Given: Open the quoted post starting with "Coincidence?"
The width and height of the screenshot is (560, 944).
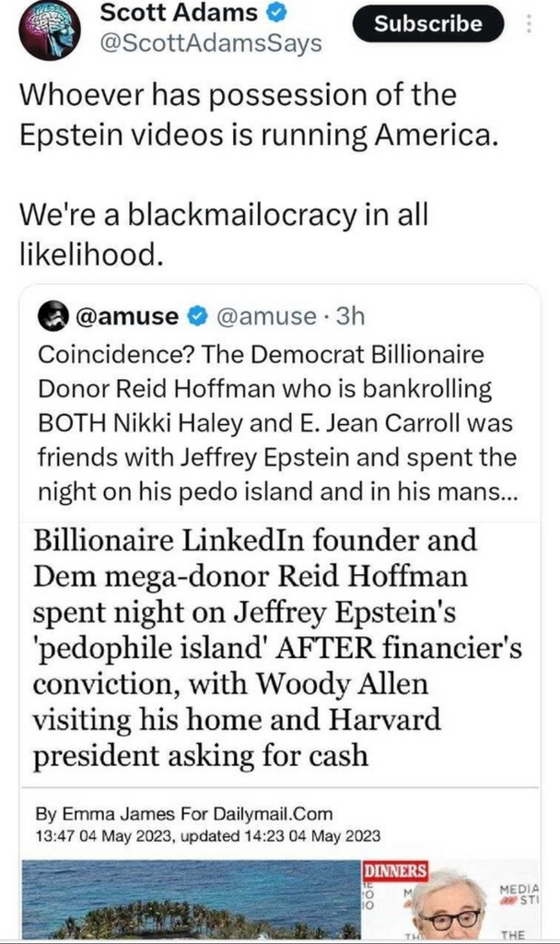Looking at the screenshot, I should (276, 424).
